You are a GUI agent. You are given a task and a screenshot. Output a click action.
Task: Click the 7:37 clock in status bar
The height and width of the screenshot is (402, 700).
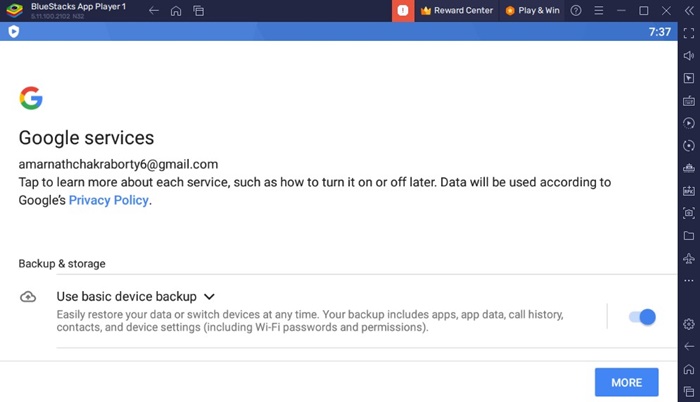tap(659, 32)
